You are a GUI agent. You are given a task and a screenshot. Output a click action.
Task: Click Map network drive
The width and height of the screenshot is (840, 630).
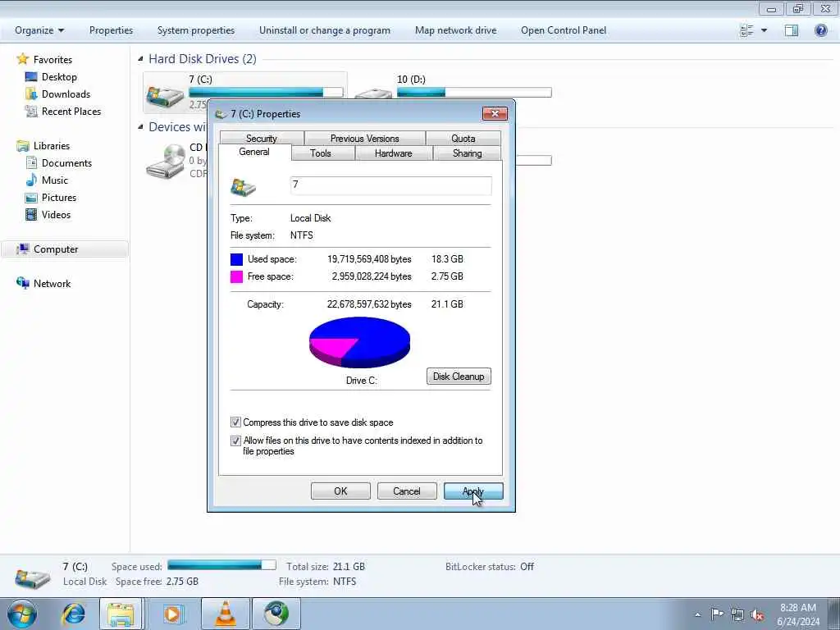click(456, 30)
